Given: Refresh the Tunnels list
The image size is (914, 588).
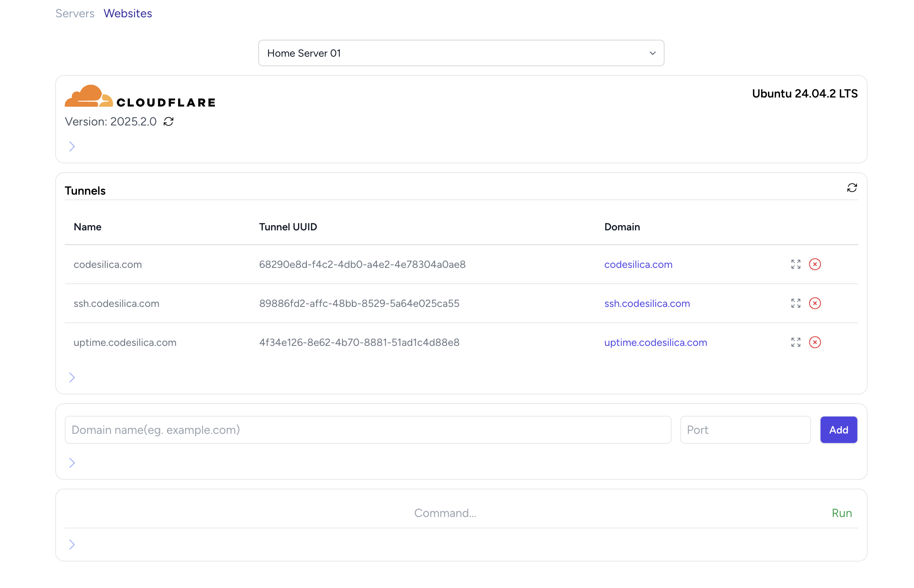Looking at the screenshot, I should click(x=851, y=188).
